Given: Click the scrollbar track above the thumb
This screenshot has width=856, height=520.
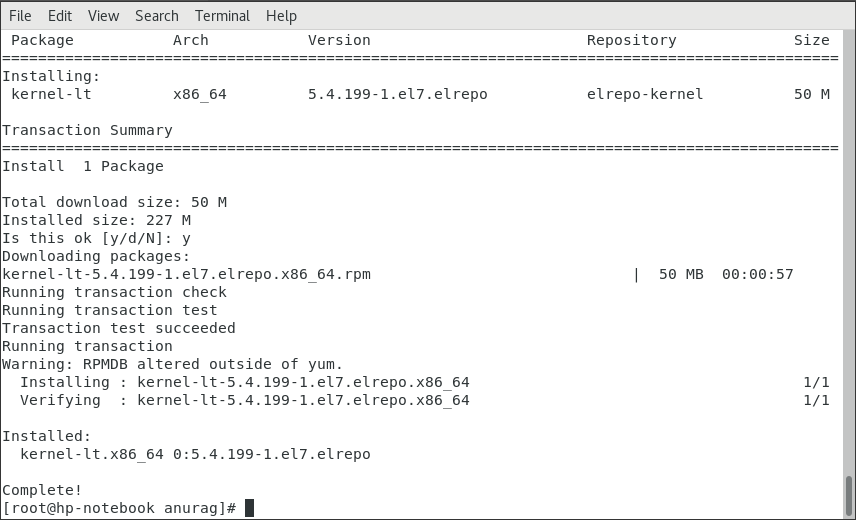Looking at the screenshot, I should (849, 251).
